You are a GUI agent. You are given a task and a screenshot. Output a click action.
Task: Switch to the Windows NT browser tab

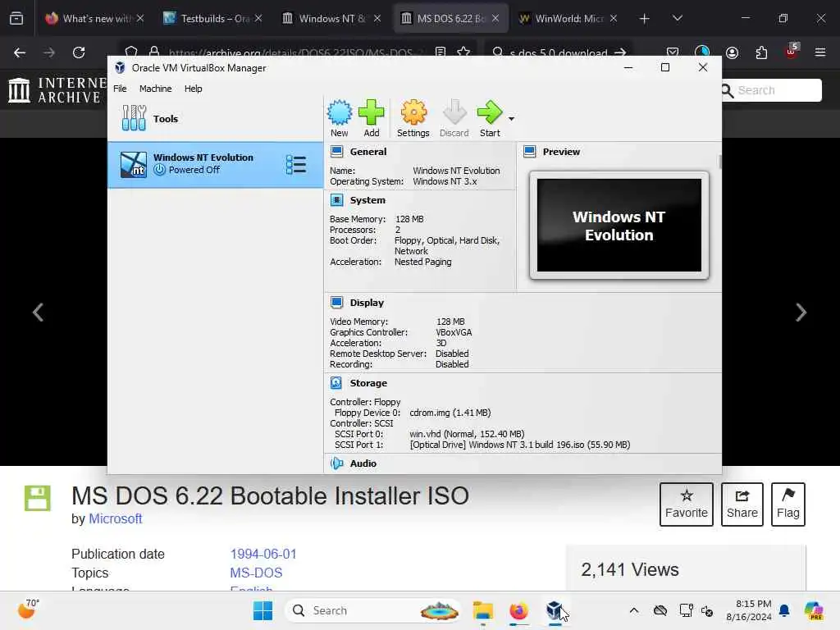click(x=331, y=18)
